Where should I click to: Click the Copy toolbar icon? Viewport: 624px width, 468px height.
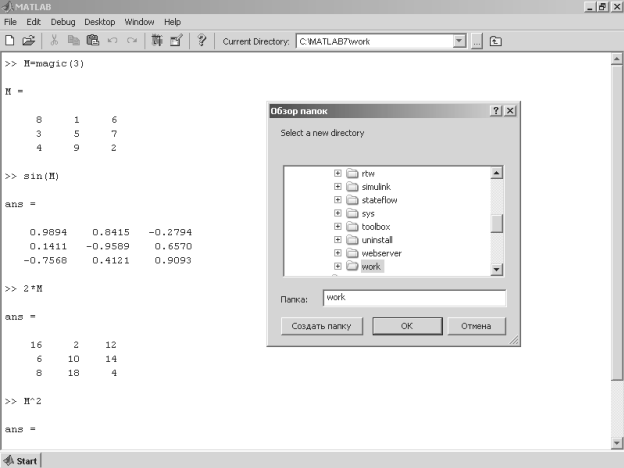click(x=73, y=41)
